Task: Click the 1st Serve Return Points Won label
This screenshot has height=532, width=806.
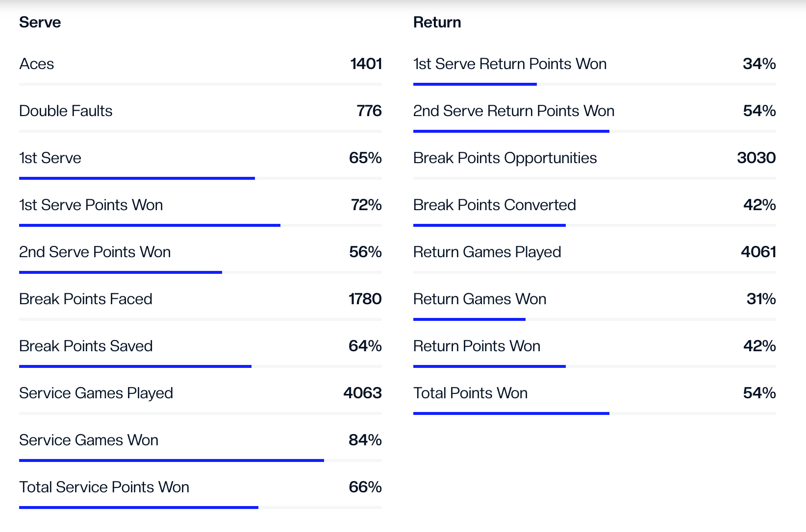Action: tap(510, 64)
